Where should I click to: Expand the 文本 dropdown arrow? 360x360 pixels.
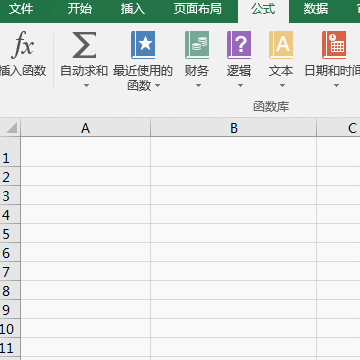coord(282,86)
